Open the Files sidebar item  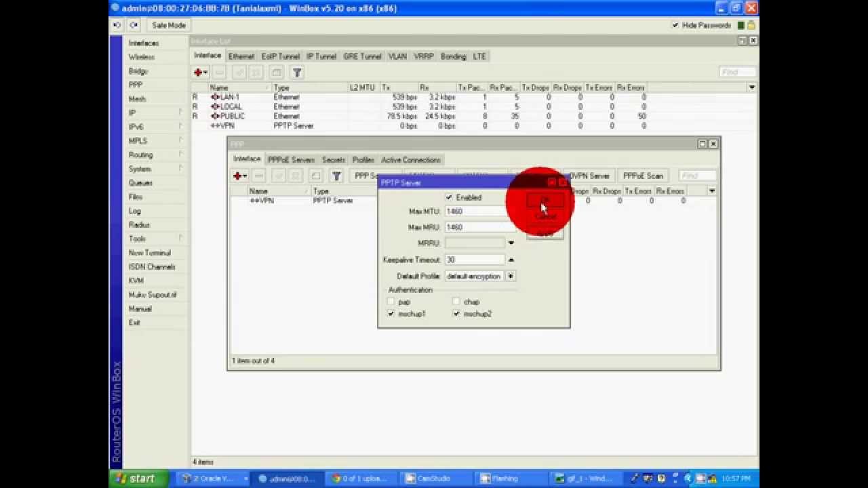(x=136, y=197)
